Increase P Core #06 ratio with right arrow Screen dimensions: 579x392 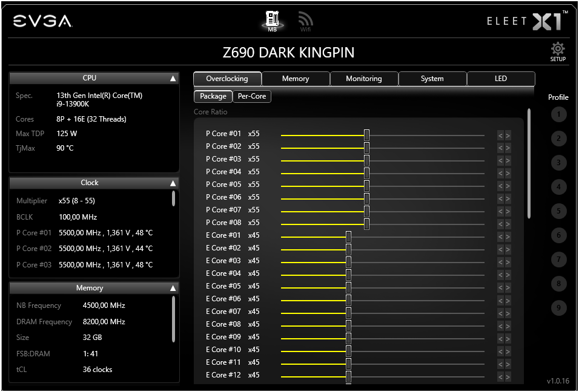point(508,199)
